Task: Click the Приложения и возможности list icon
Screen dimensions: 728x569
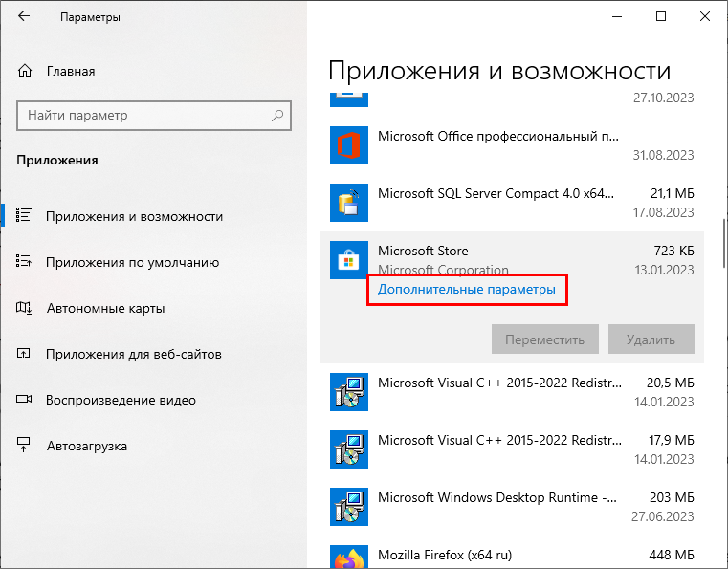Action: point(23,215)
